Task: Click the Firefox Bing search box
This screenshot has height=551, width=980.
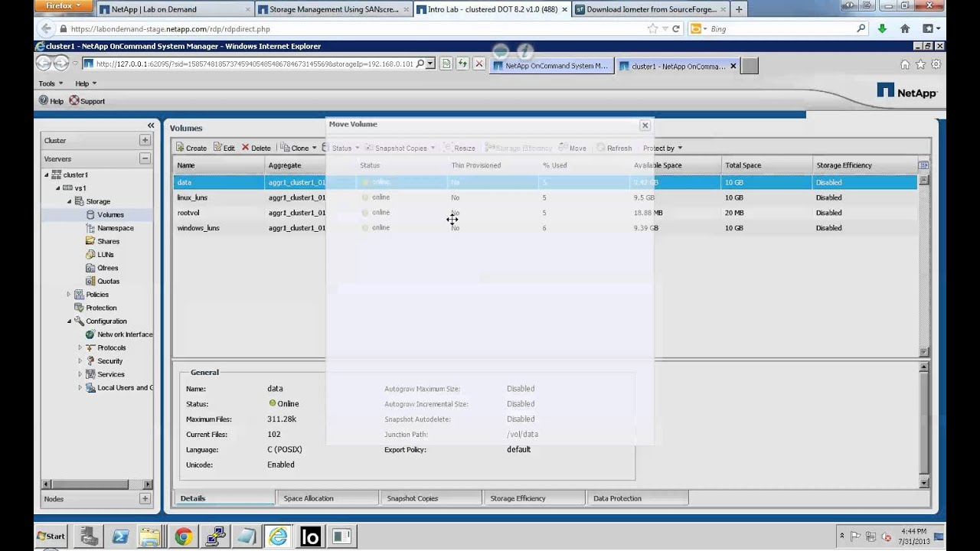Action: click(781, 28)
